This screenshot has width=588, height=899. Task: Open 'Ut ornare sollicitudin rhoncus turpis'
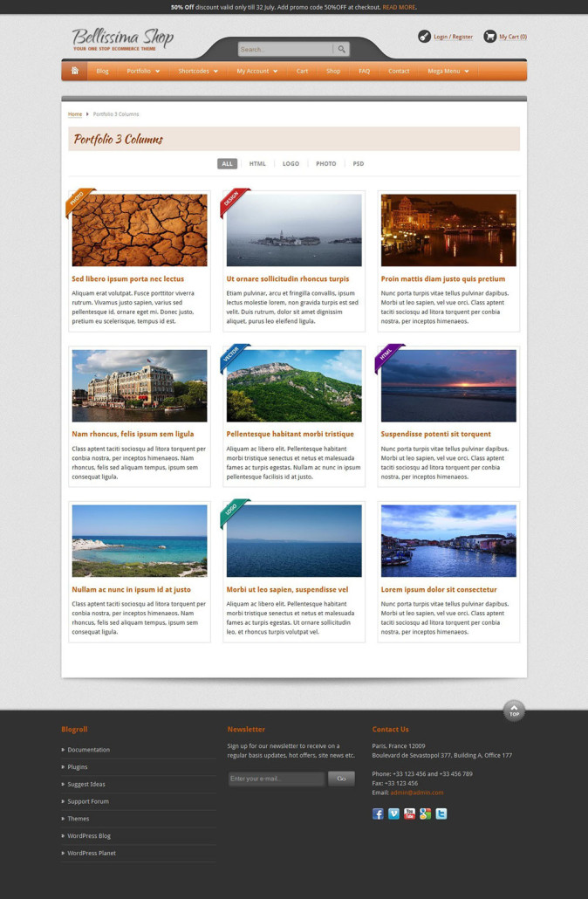pos(288,279)
